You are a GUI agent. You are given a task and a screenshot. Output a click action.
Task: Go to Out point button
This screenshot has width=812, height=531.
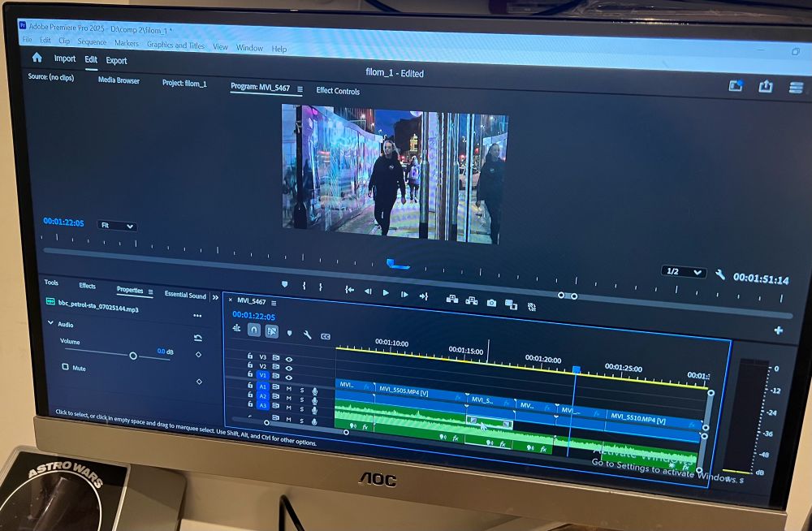point(424,296)
